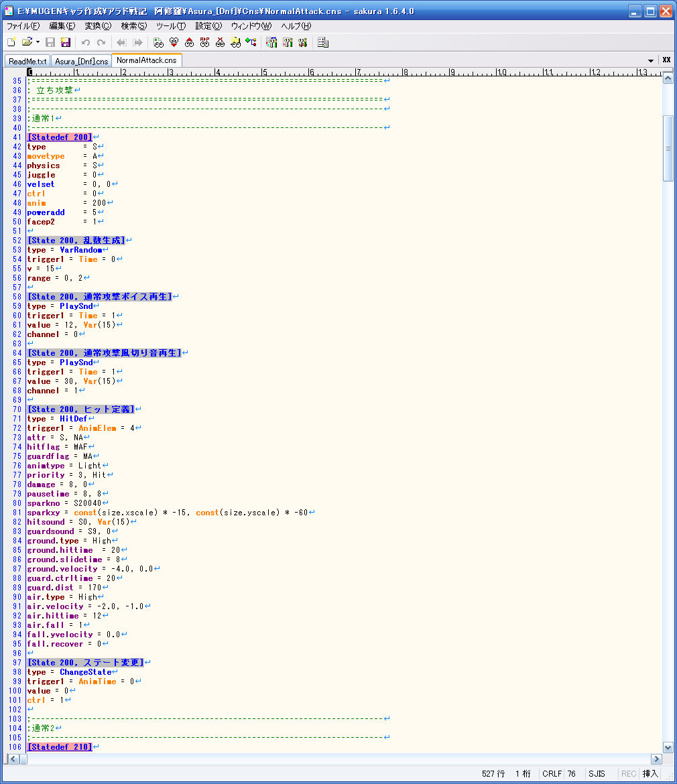This screenshot has height=784, width=677.
Task: Click the vertical scrollbar thumb
Action: [668, 148]
